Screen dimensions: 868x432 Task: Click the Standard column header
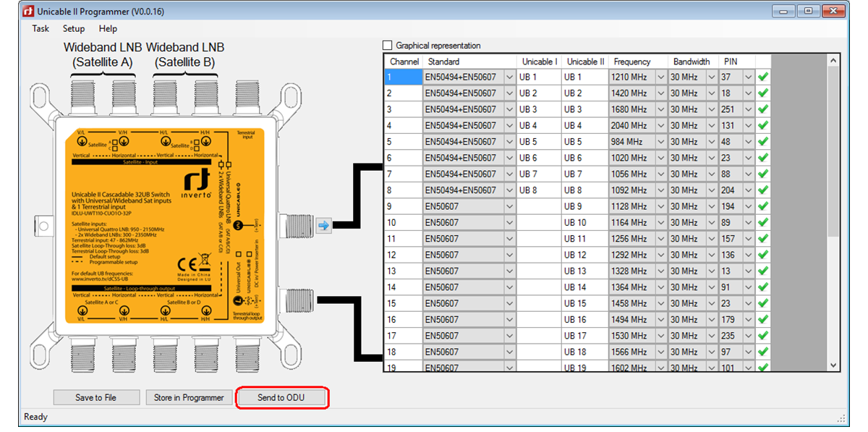pos(469,62)
